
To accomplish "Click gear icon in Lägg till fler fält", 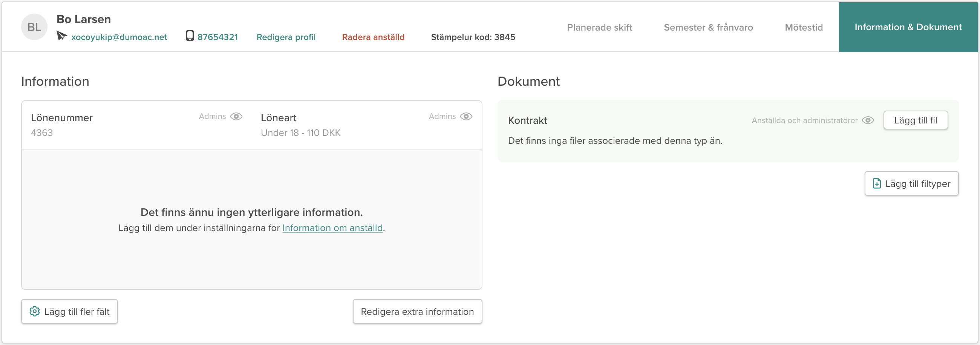I will coord(35,311).
